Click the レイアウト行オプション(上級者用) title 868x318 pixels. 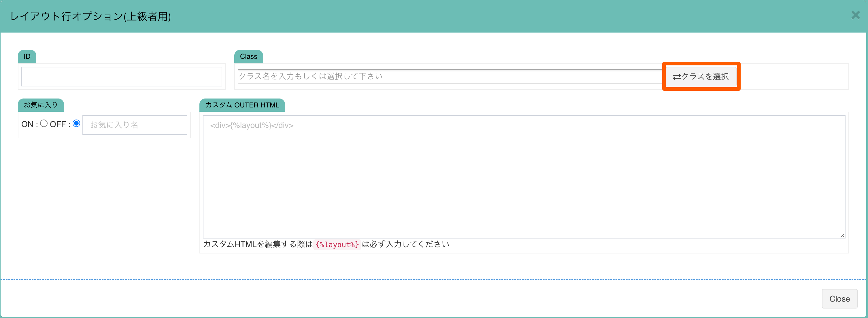point(91,16)
